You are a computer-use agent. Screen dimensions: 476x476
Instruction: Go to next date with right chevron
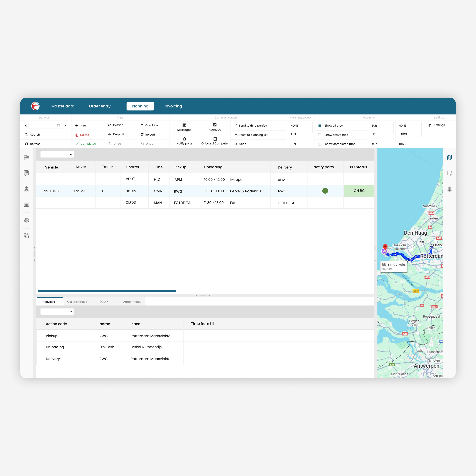65,125
